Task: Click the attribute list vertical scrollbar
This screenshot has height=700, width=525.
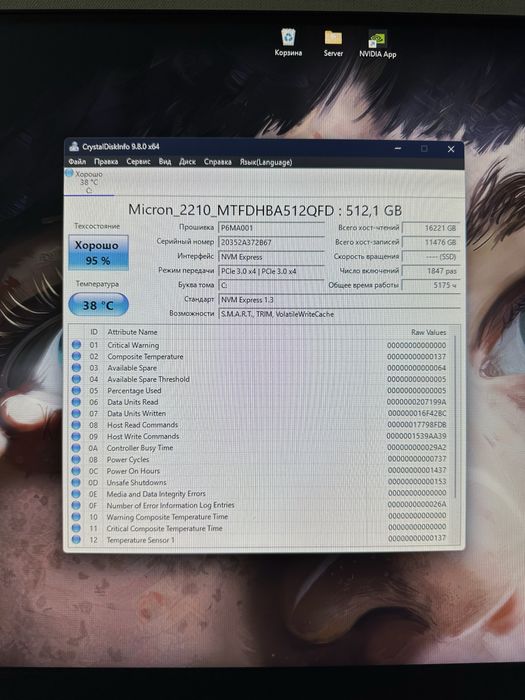Action: point(455,415)
